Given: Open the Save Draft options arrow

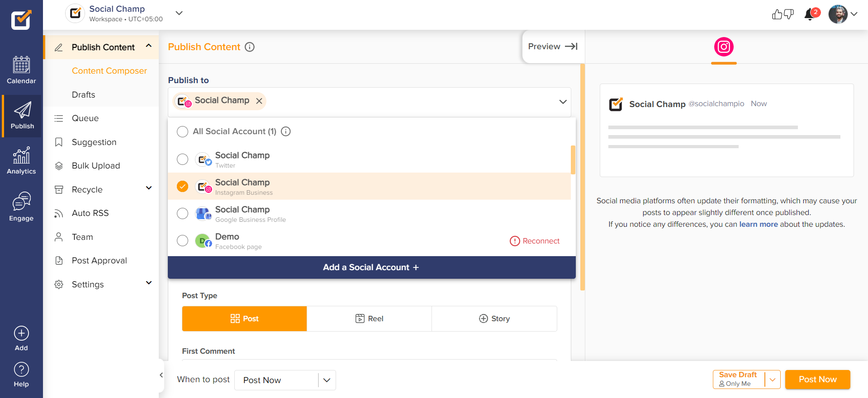Looking at the screenshot, I should click(x=773, y=380).
